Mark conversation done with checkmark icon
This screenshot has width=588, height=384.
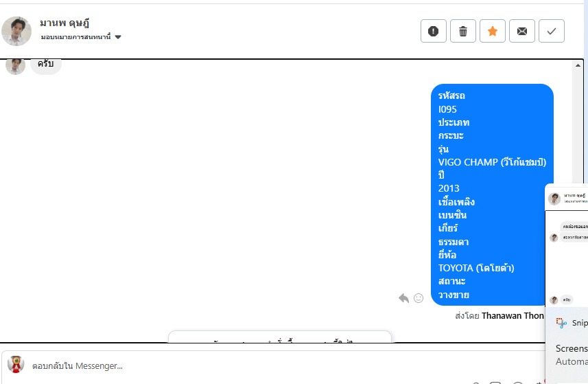pos(552,31)
